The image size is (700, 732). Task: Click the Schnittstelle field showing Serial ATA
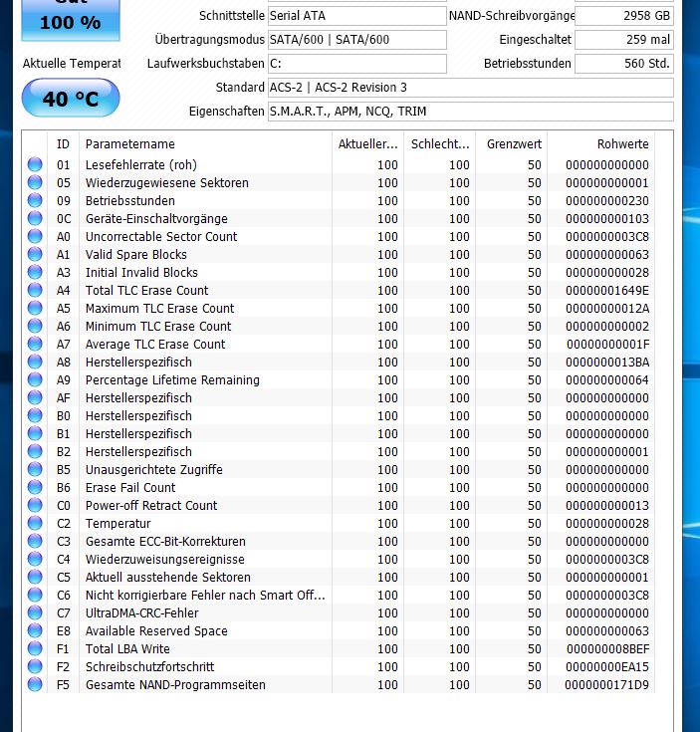click(x=357, y=16)
